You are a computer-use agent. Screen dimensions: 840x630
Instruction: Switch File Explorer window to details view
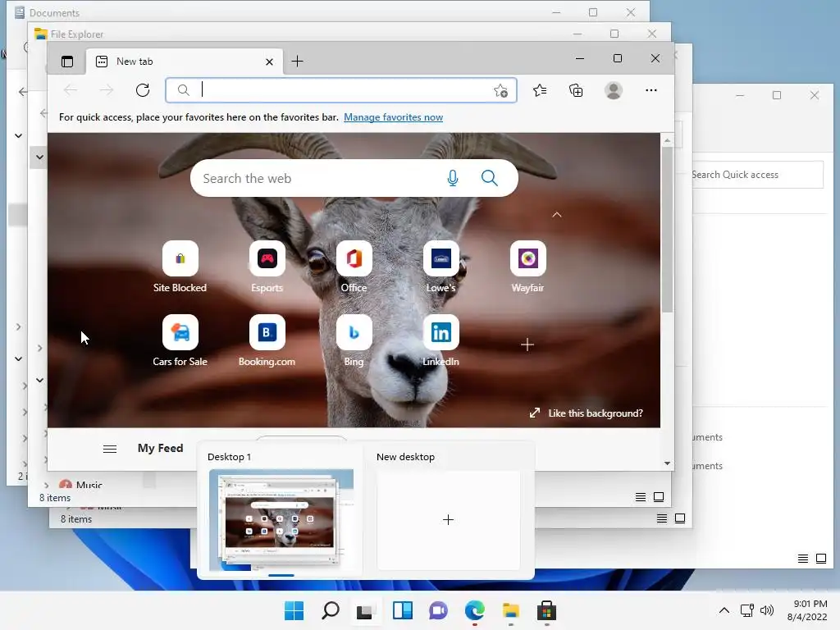(x=640, y=497)
